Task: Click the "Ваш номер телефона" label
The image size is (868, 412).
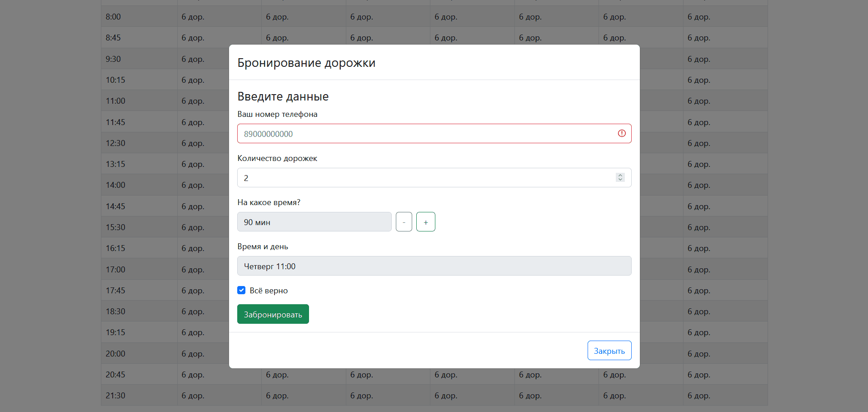Action: pyautogui.click(x=277, y=114)
